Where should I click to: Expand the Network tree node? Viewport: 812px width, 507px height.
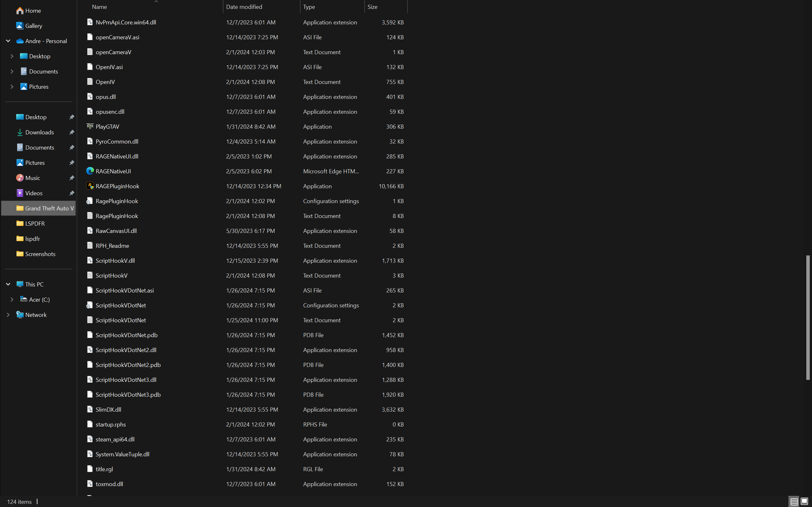8,315
